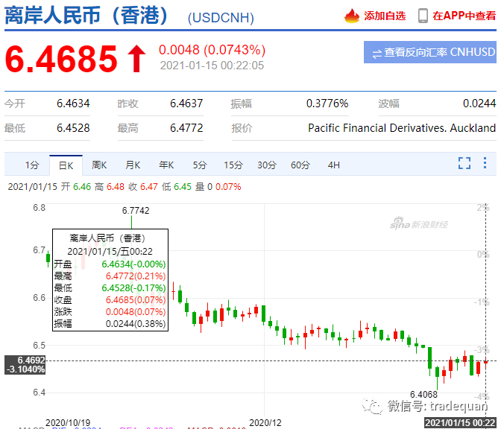Click 波幅 value 0.0244
504x429 pixels.
point(479,104)
